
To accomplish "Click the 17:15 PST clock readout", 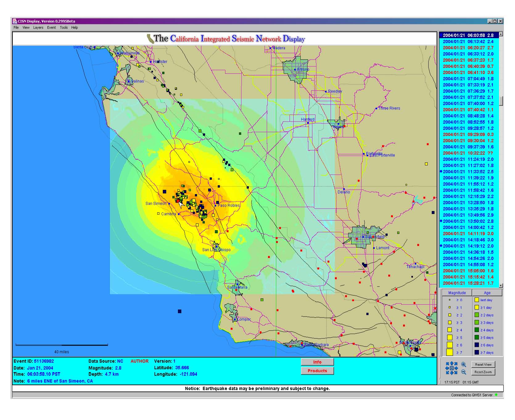I will coord(452,382).
